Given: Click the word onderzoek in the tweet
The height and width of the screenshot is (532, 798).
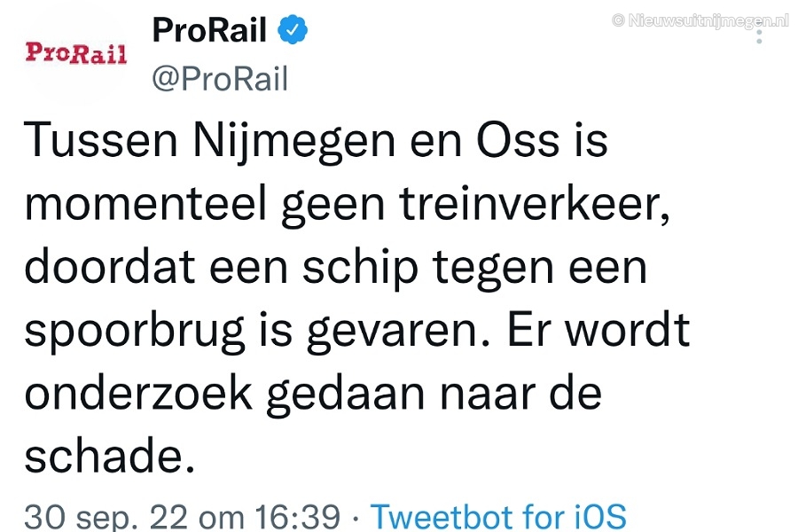Looking at the screenshot, I should tap(138, 392).
